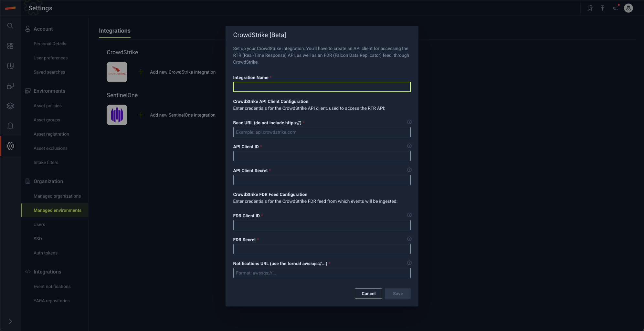Show info tooltip for API Client Secret
Viewport: 644px width, 331px height.
coord(409,170)
